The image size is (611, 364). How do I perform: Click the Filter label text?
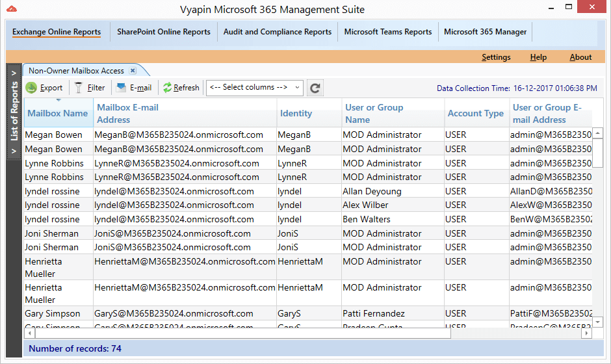pos(96,88)
